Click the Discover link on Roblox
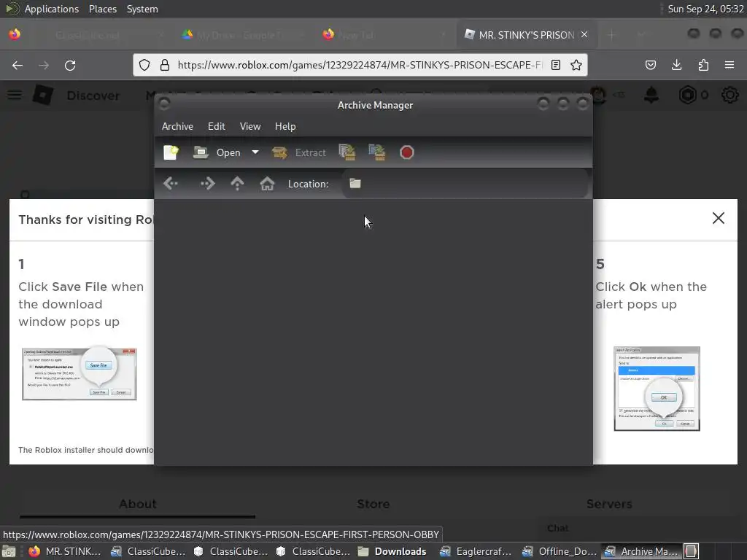Viewport: 747px width, 560px height. 93,96
